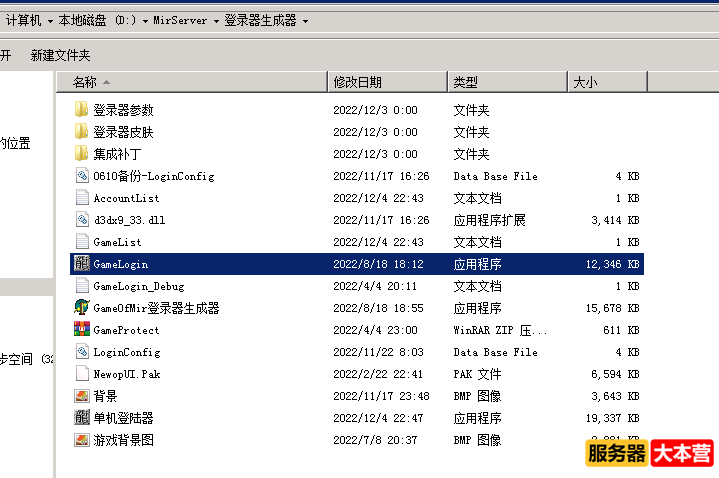Click the 应用程序扩展 type cell
Image resolution: width=719 pixels, height=478 pixels.
coord(489,220)
